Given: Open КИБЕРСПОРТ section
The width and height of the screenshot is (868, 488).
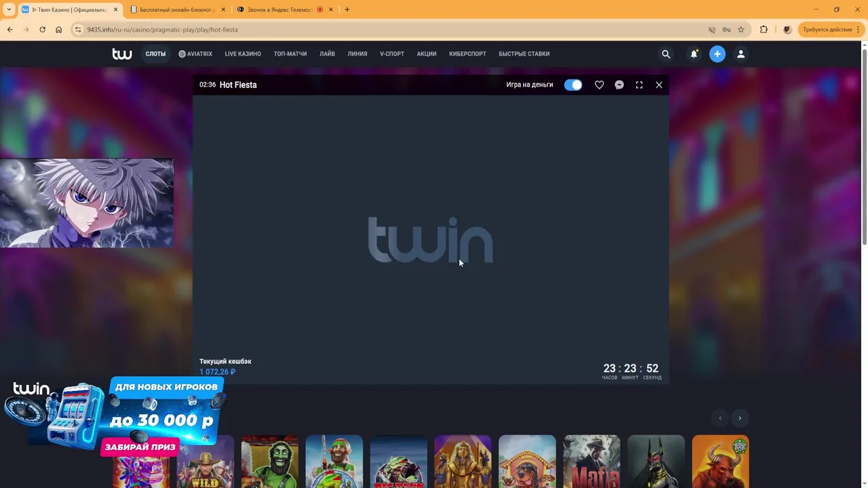Looking at the screenshot, I should pos(468,54).
